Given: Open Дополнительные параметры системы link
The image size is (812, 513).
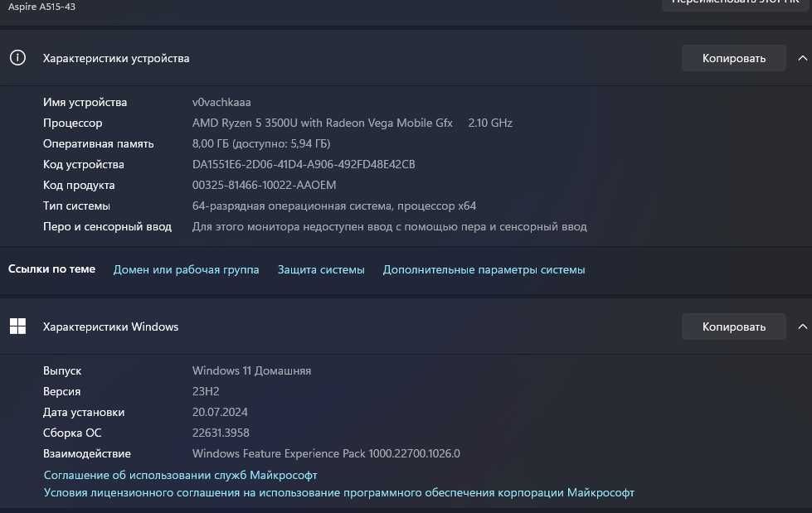Looking at the screenshot, I should click(x=484, y=269).
